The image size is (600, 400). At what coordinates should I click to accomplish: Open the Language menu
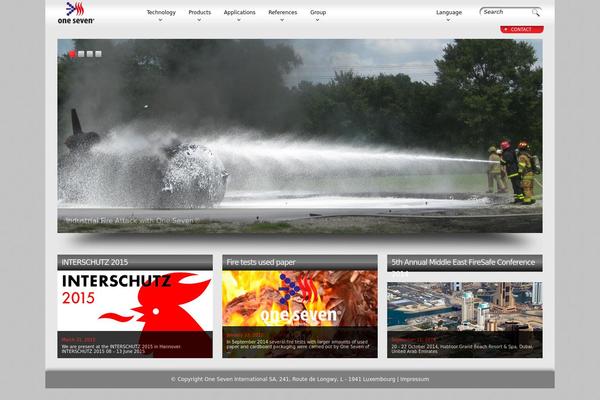pyautogui.click(x=449, y=12)
